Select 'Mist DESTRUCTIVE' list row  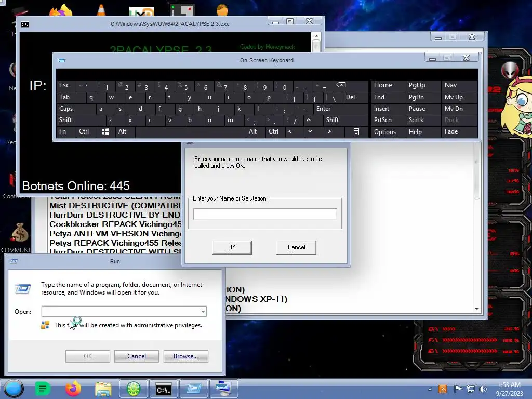coord(115,206)
